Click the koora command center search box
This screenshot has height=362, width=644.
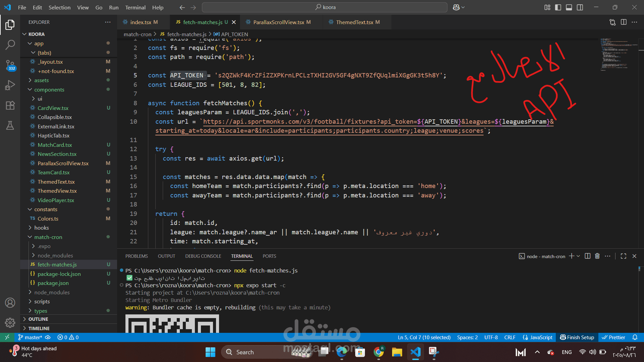point(324,7)
